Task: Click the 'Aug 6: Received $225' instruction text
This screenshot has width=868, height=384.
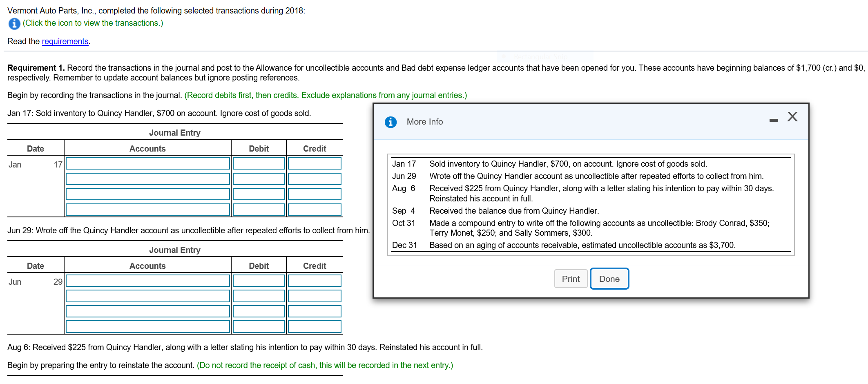Action: tap(245, 347)
